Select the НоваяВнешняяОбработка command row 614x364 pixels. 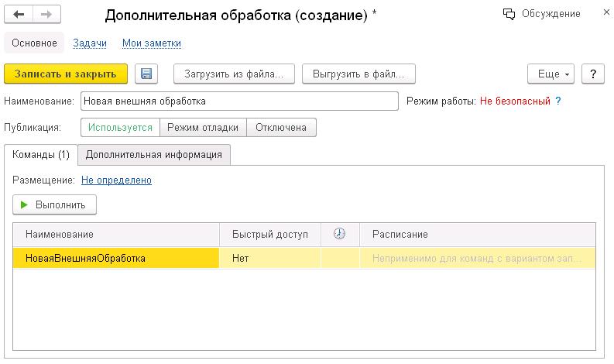116,258
